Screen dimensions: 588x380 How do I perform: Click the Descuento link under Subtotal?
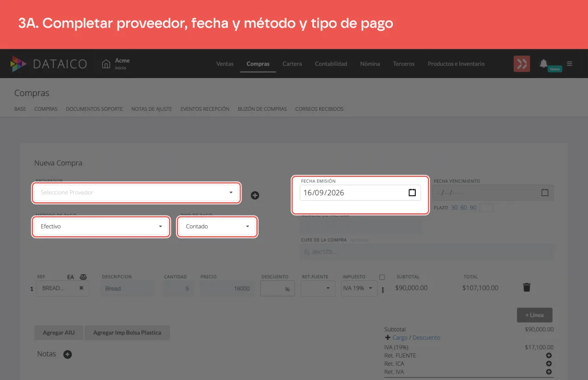426,338
